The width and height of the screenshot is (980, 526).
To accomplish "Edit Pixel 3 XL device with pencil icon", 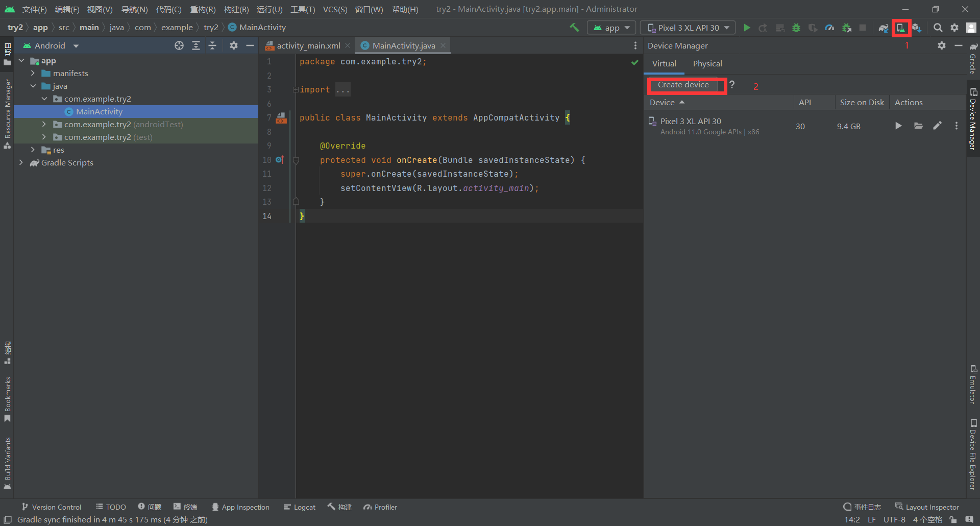I will (x=937, y=126).
